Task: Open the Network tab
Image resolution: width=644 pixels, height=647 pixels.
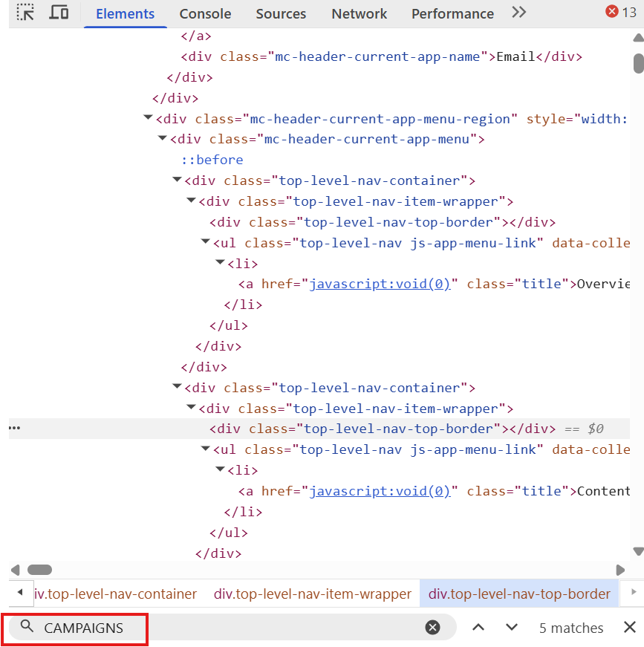Action: (x=359, y=13)
